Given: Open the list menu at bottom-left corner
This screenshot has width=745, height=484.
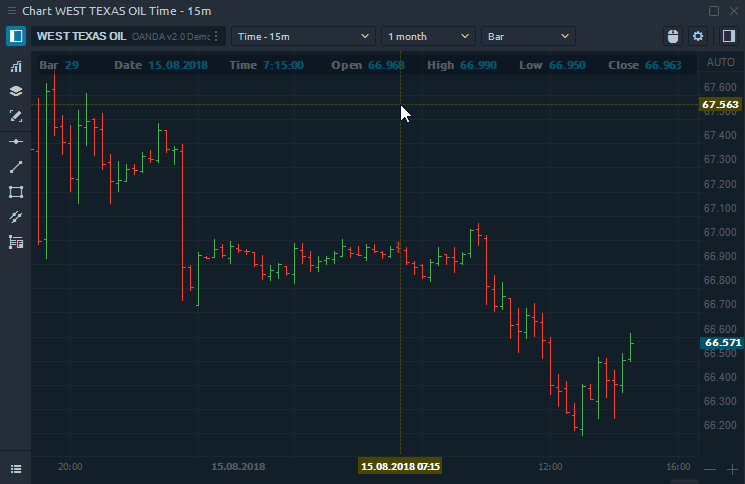Looking at the screenshot, I should pos(15,468).
